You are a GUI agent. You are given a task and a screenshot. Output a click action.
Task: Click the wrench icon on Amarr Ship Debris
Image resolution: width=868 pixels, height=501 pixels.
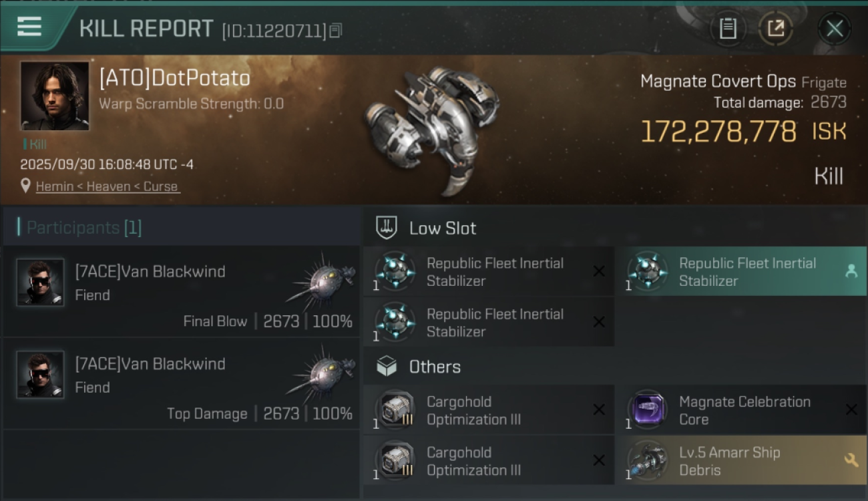pyautogui.click(x=851, y=460)
